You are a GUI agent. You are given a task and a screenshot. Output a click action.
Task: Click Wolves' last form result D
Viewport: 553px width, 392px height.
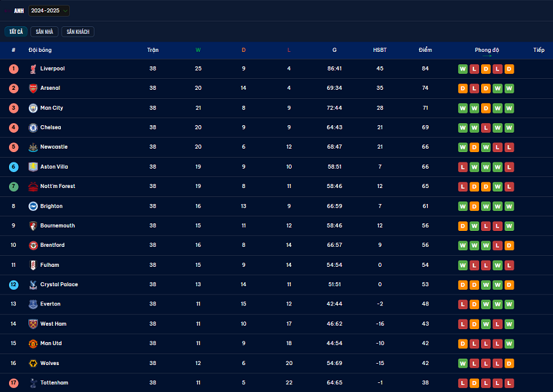[509, 363]
